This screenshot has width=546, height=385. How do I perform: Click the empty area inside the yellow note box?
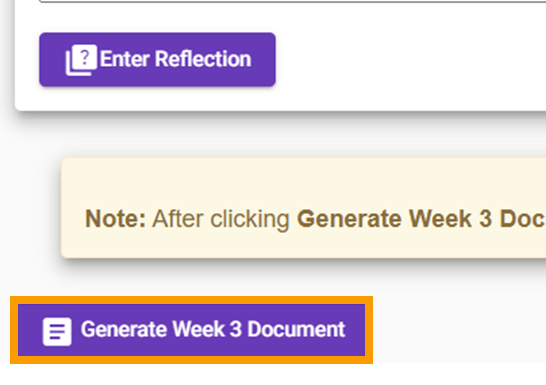point(303,179)
